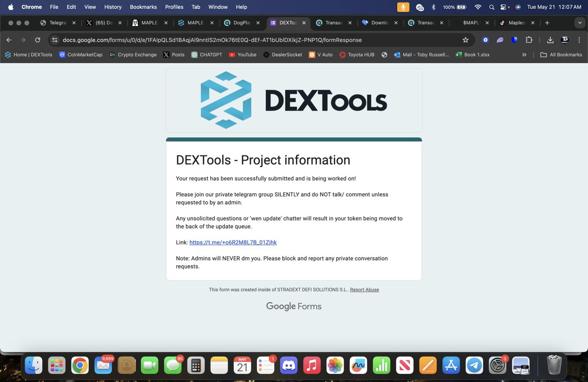Open the Photos app in the Dock
Screen dimensions: 588x382
point(335,365)
